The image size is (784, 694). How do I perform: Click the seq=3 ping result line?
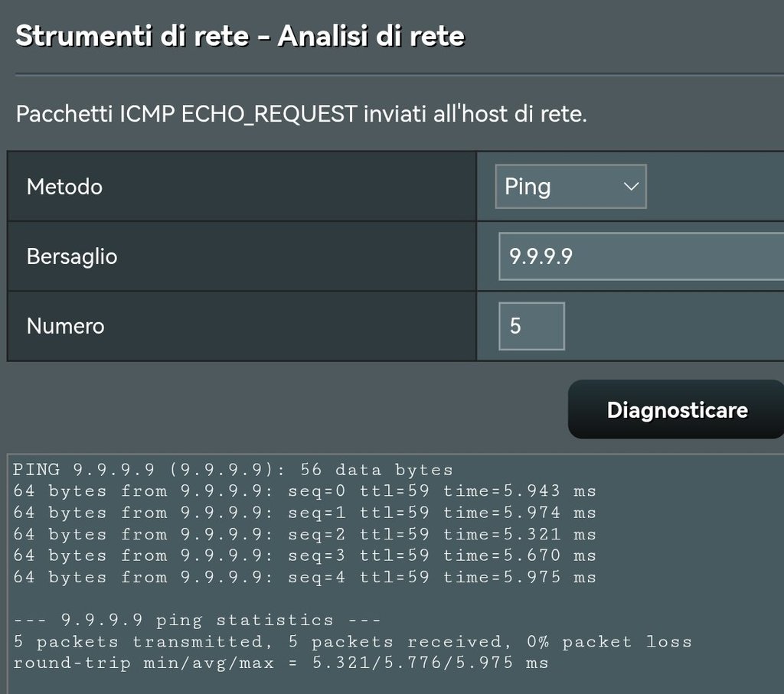pos(304,556)
